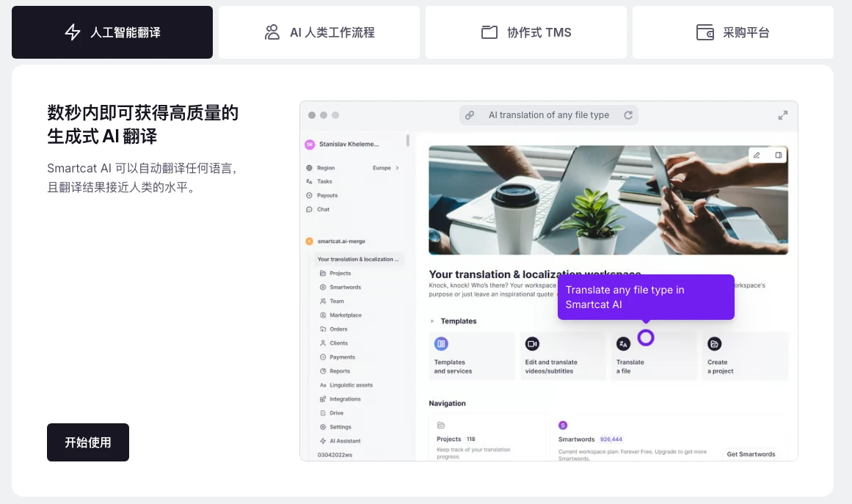Switch to the AI 人类工作流程 tab
The height and width of the screenshot is (504, 852).
(319, 32)
